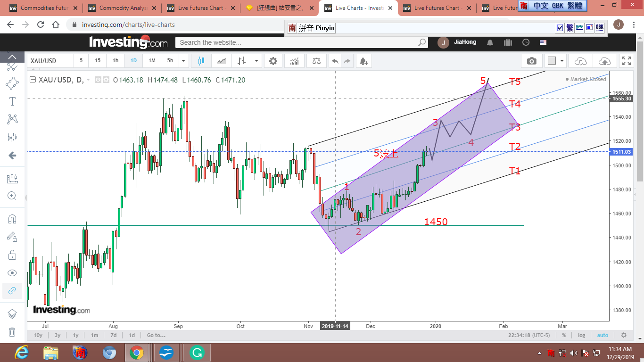The height and width of the screenshot is (362, 644).
Task: Select the Text tool in sidebar
Action: pos(12,101)
